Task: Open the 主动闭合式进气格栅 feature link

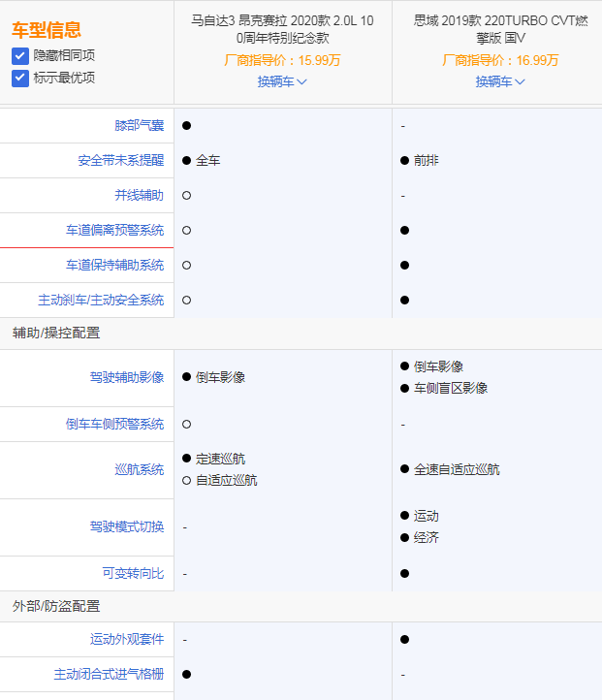Action: [x=109, y=674]
